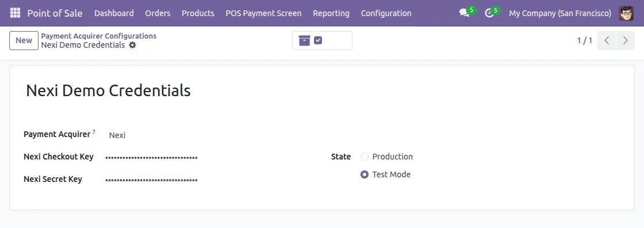644x228 pixels.
Task: Go to previous record arrow
Action: click(x=607, y=40)
